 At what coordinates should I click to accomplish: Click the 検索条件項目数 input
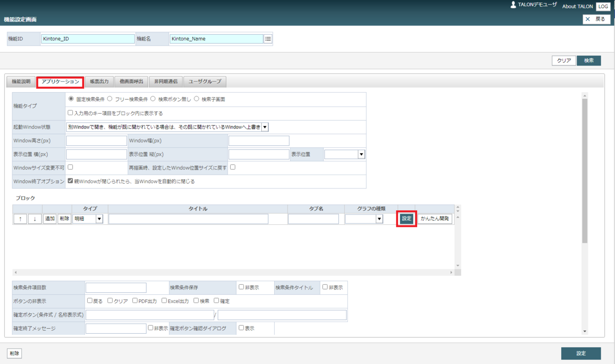point(116,288)
